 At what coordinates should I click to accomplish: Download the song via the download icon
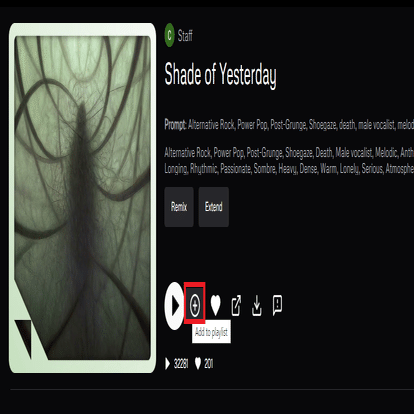pyautogui.click(x=256, y=305)
